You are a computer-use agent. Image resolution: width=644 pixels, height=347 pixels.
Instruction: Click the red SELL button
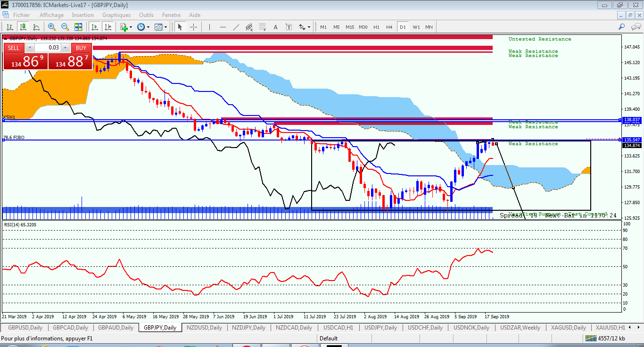tap(14, 48)
